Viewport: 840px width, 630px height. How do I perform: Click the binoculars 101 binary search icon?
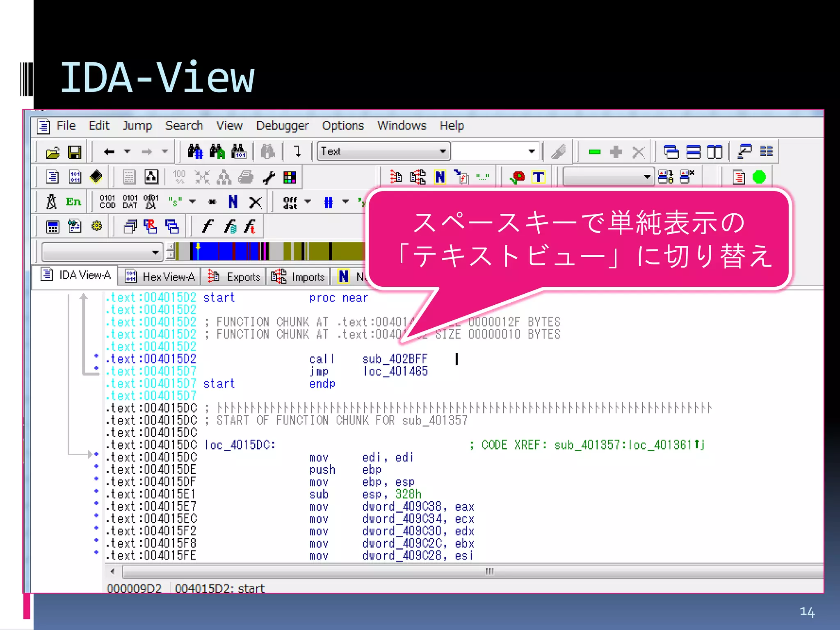[x=239, y=152]
